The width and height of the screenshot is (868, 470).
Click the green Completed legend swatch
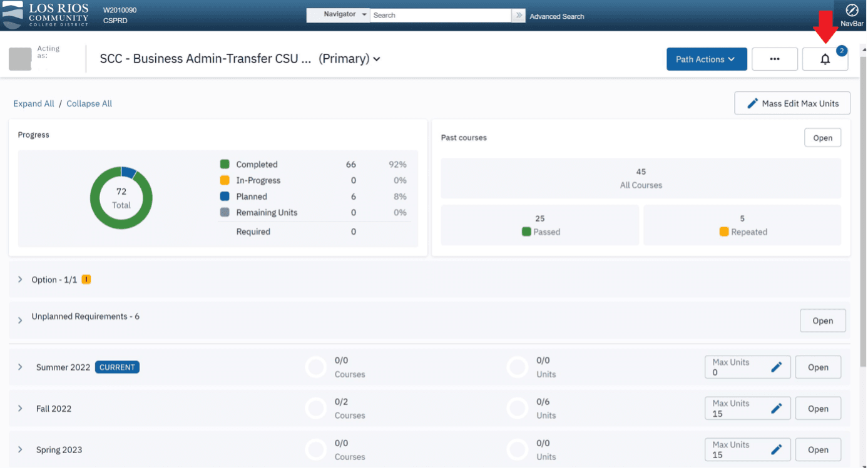225,164
